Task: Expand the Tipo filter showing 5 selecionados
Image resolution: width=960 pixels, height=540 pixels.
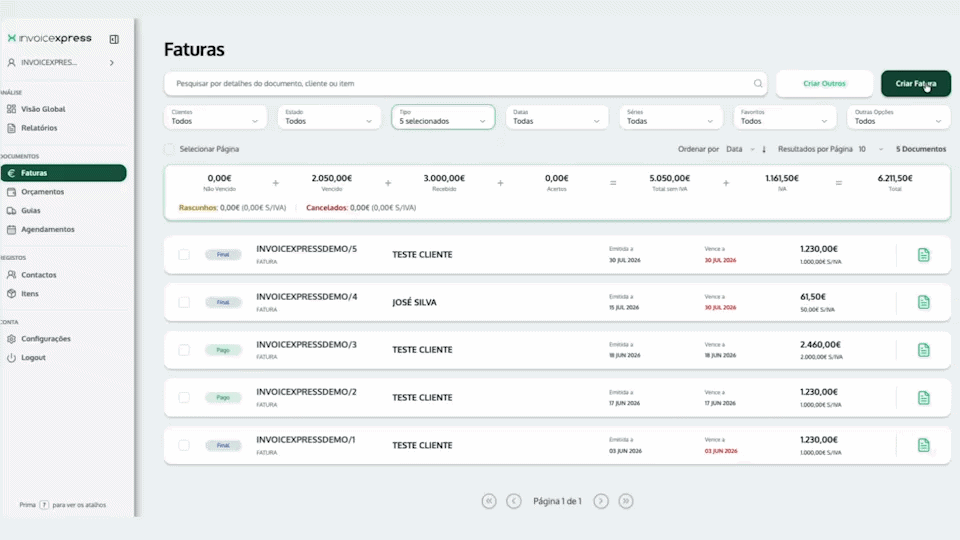Action: (x=443, y=117)
